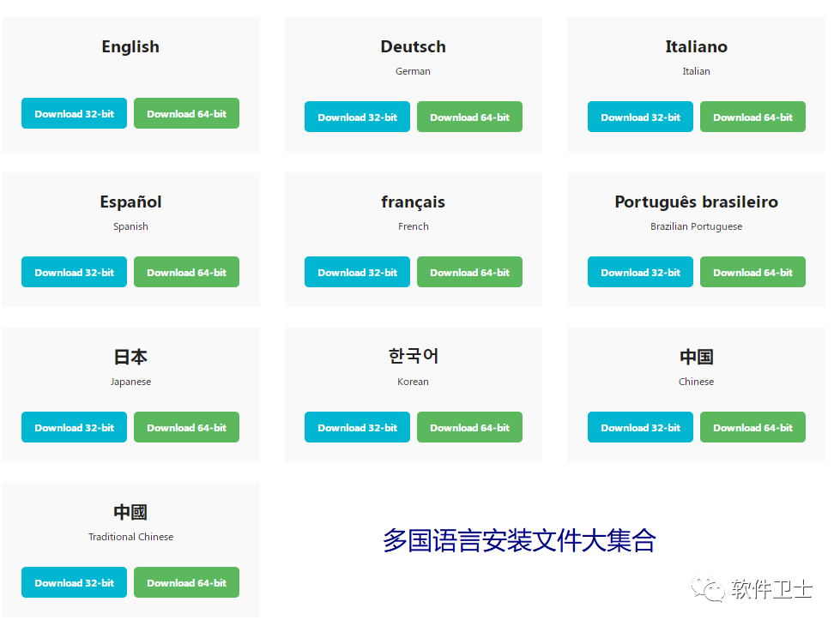This screenshot has height=626, width=840.
Task: Click the 日本 language title
Action: [x=130, y=357]
